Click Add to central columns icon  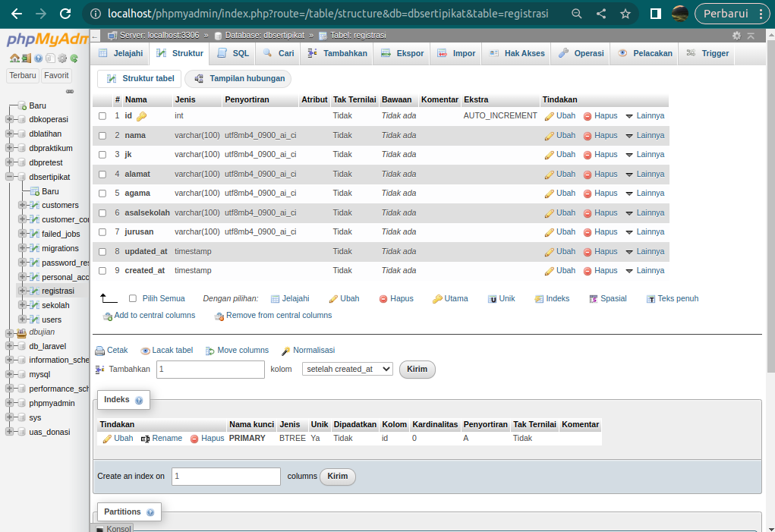107,316
